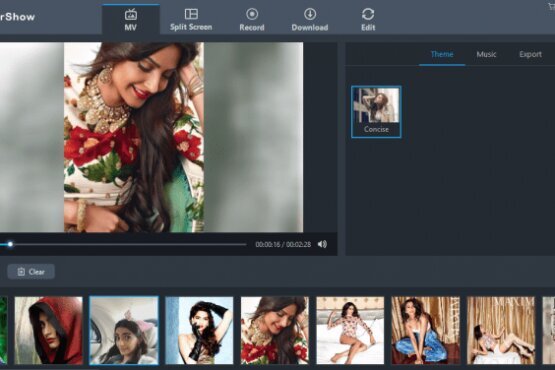
Task: Select the woman sitting on white bed thumbnail
Action: pos(350,330)
